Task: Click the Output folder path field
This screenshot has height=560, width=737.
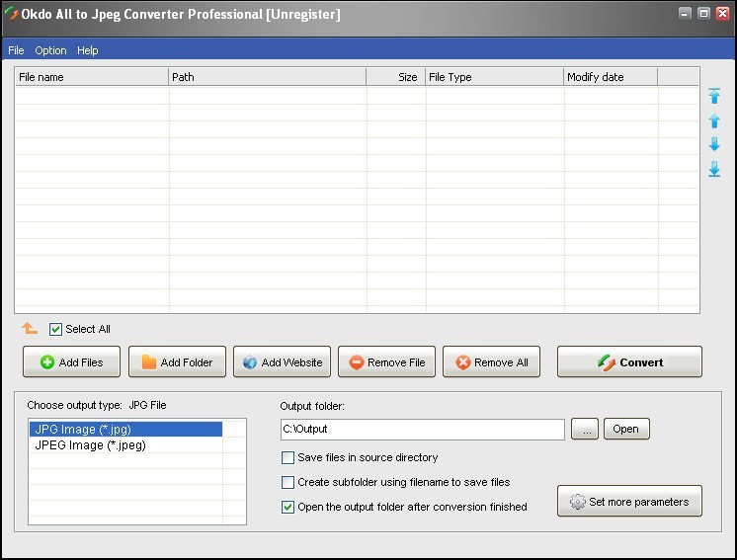Action: pos(423,430)
